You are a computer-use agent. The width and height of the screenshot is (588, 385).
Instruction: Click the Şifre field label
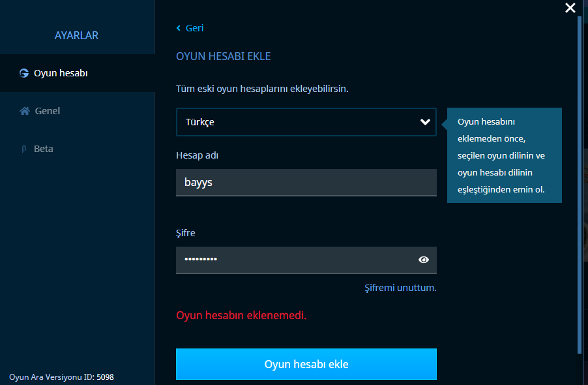point(186,233)
